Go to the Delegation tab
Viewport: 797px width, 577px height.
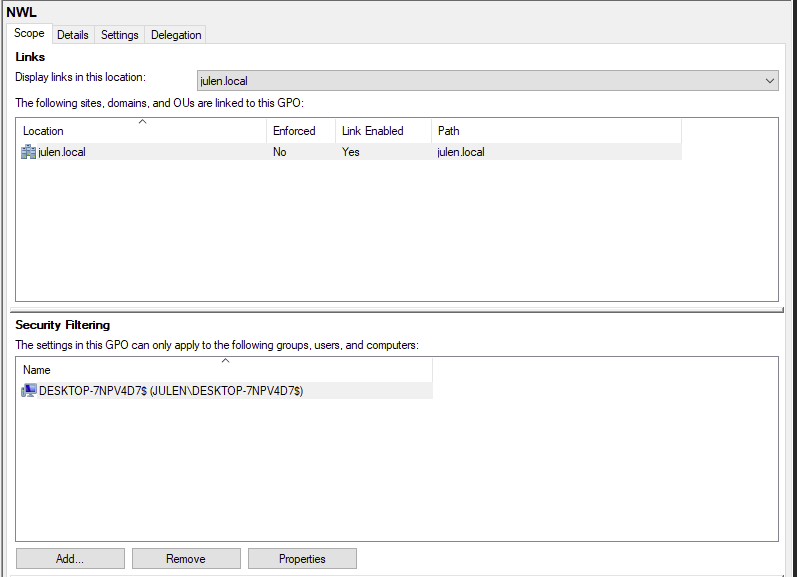click(176, 35)
